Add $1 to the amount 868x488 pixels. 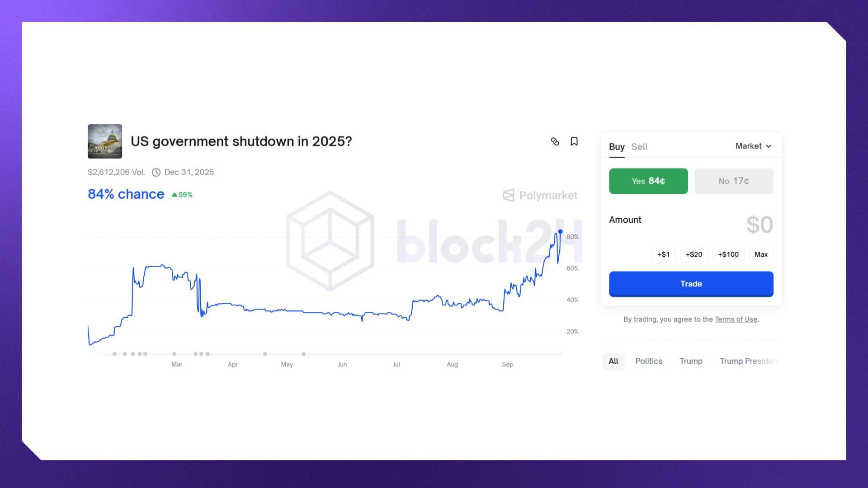(x=663, y=254)
